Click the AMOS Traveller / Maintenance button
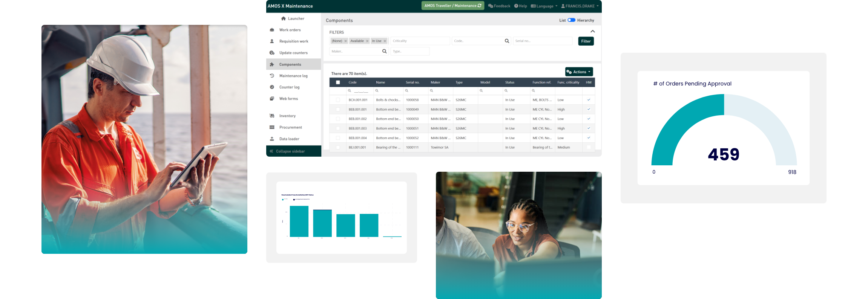This screenshot has width=868, height=299. pyautogui.click(x=452, y=6)
